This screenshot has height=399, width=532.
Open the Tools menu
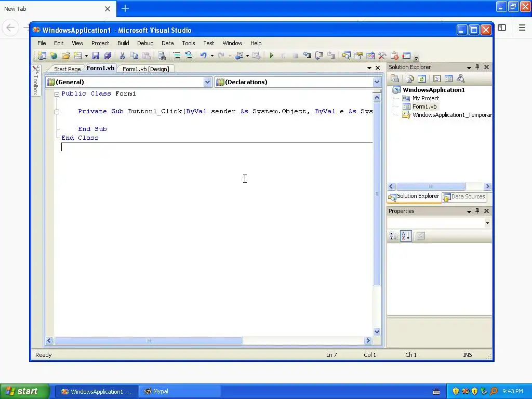(x=188, y=43)
